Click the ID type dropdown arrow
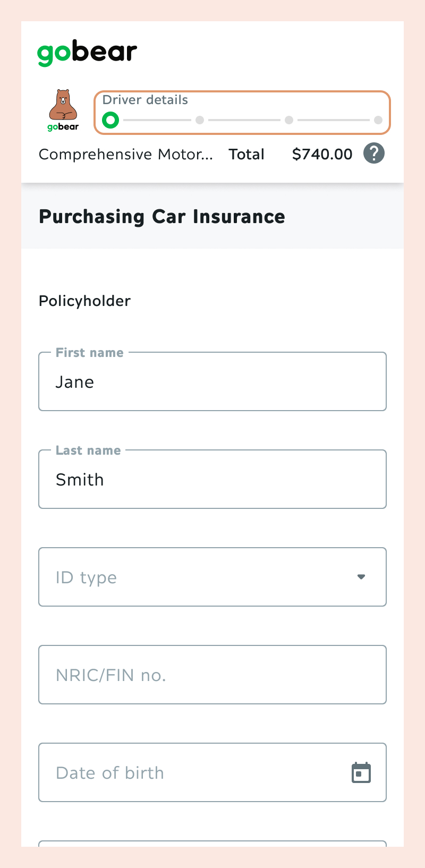The height and width of the screenshot is (868, 425). [361, 577]
